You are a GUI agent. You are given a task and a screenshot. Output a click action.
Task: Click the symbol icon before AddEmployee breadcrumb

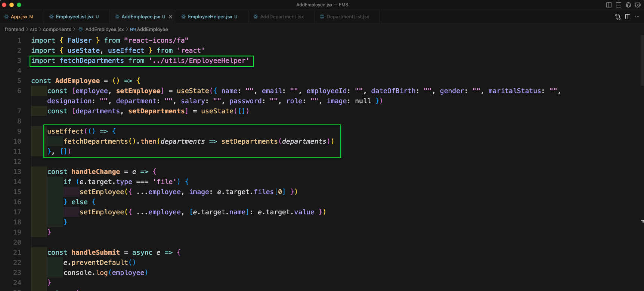click(x=133, y=30)
